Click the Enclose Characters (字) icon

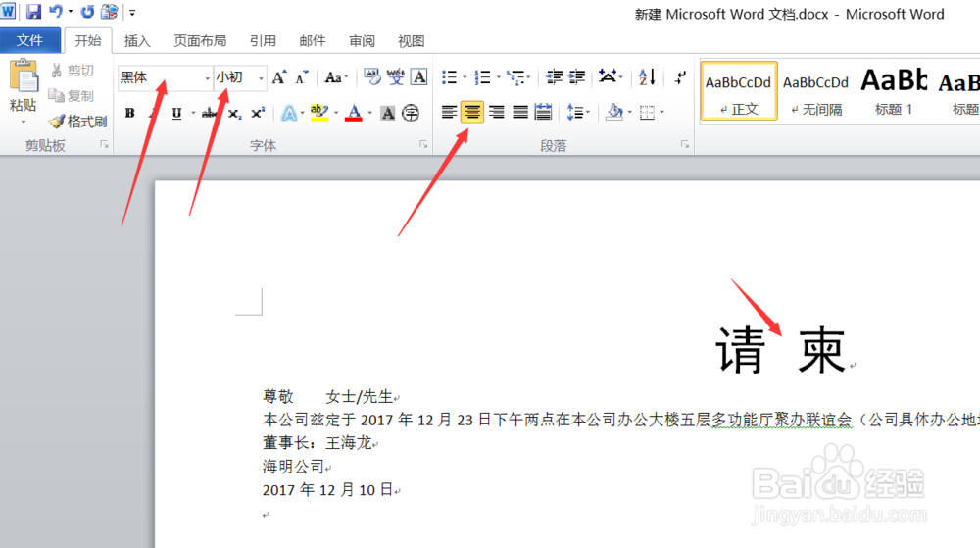(x=411, y=113)
